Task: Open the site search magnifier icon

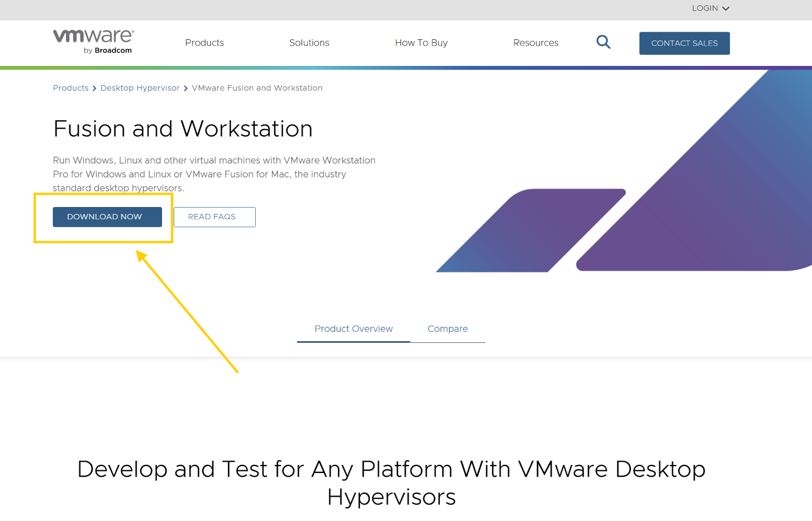Action: point(603,42)
